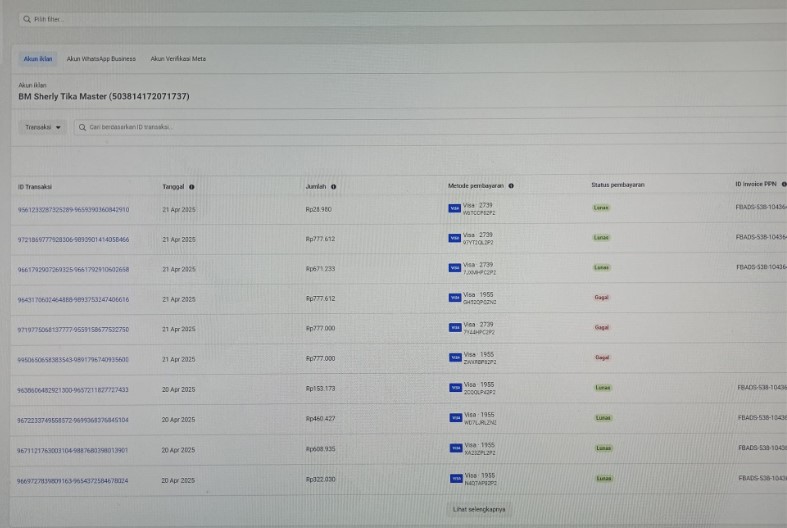Image resolution: width=787 pixels, height=528 pixels.
Task: Switch to the Akun iklan tab
Action: 38,59
